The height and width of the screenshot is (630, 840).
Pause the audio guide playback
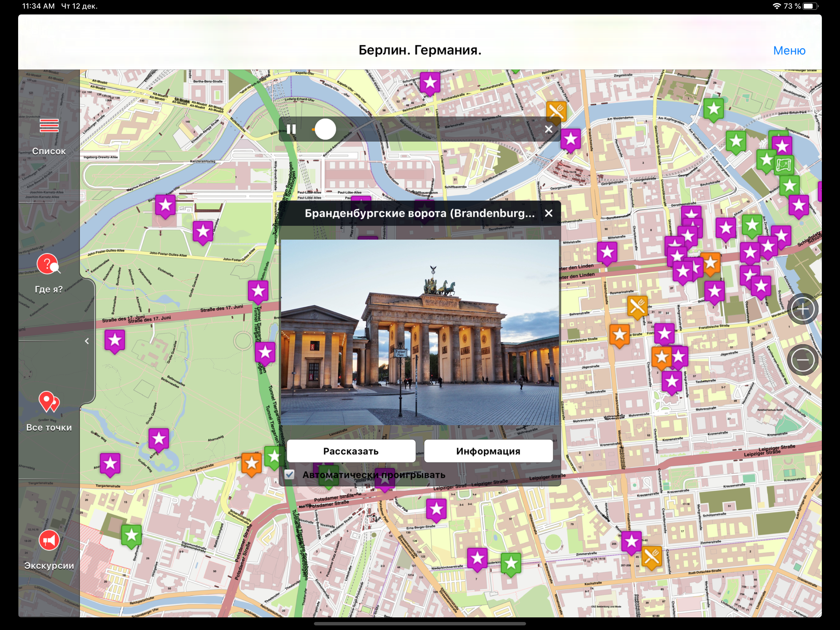(x=291, y=129)
